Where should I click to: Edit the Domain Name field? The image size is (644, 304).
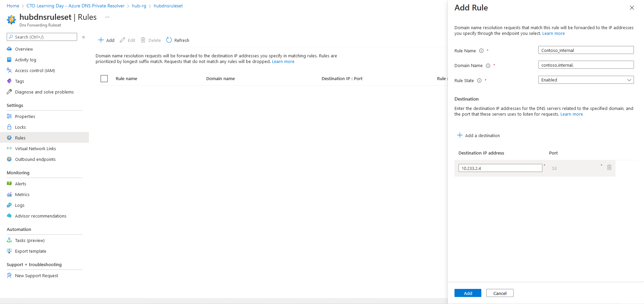coord(586,65)
